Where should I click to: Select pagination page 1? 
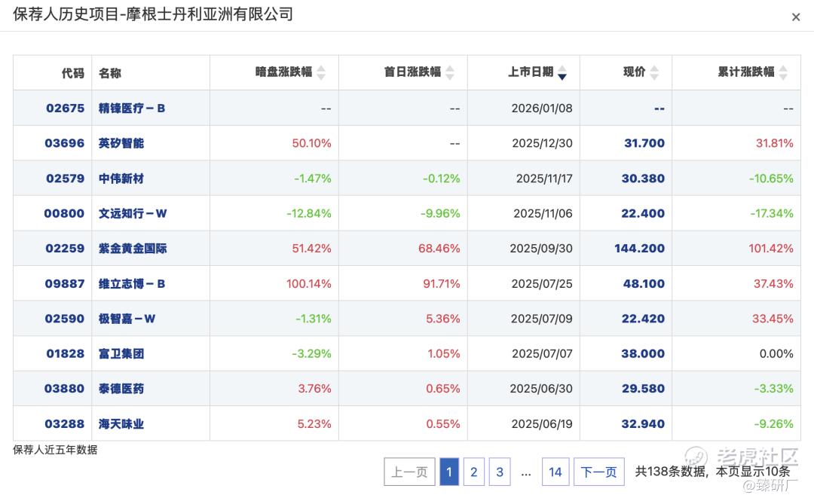tap(449, 472)
